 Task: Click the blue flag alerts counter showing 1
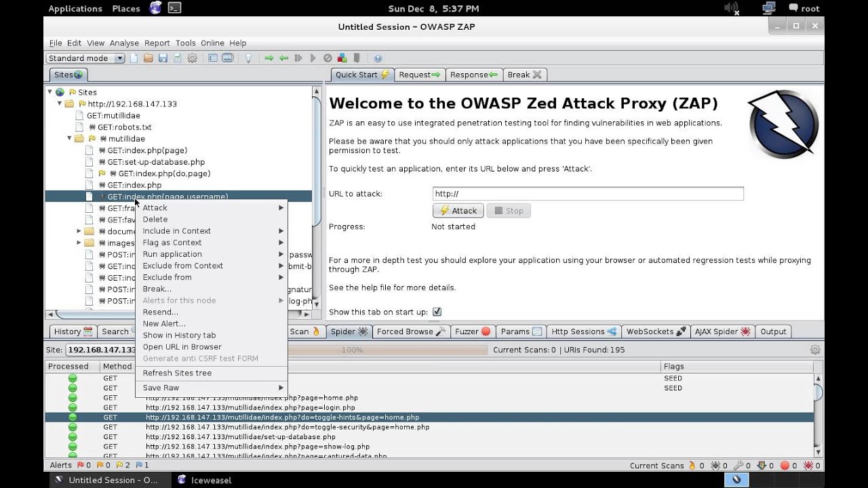[142, 466]
